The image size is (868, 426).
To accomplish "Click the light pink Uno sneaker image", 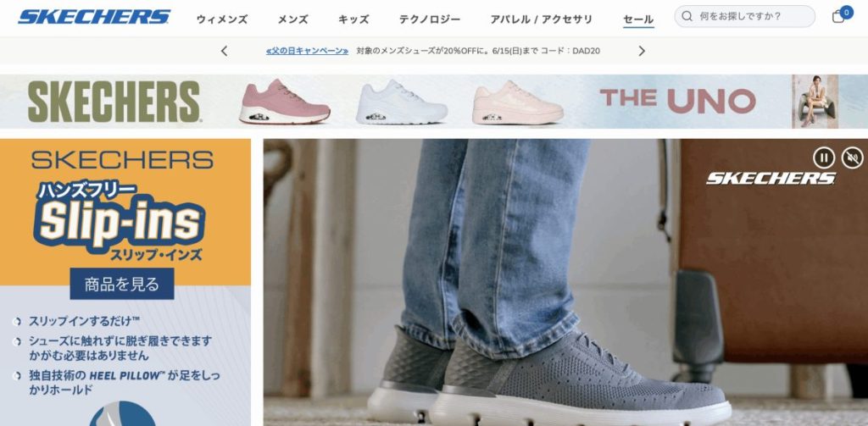I will (x=518, y=102).
